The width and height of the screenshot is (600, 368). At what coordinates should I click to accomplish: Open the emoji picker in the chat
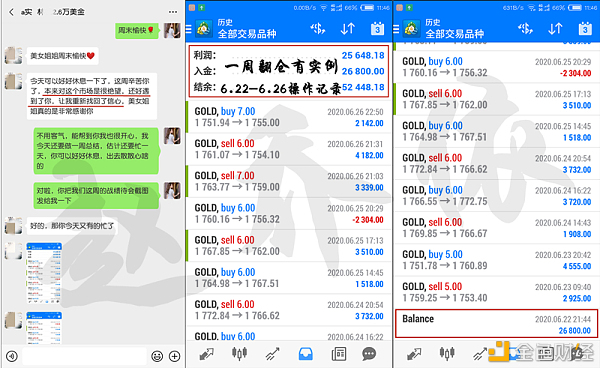point(157,357)
